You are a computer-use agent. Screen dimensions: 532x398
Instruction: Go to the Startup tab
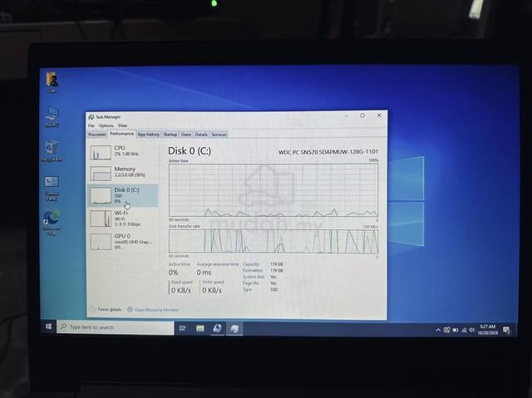pyautogui.click(x=170, y=135)
